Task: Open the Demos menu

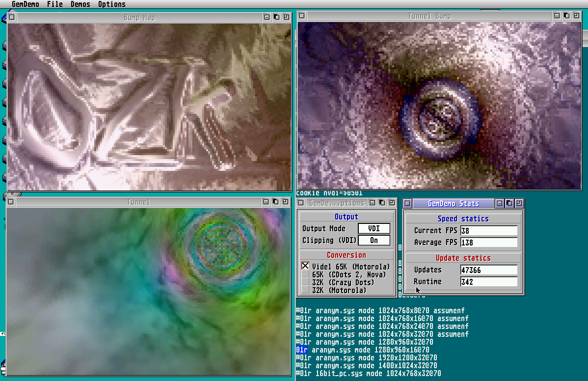Action: click(80, 4)
